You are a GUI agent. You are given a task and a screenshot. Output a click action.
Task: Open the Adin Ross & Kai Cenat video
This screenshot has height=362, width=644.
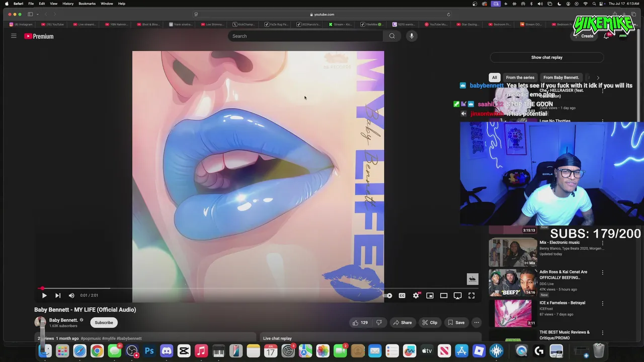click(x=513, y=283)
